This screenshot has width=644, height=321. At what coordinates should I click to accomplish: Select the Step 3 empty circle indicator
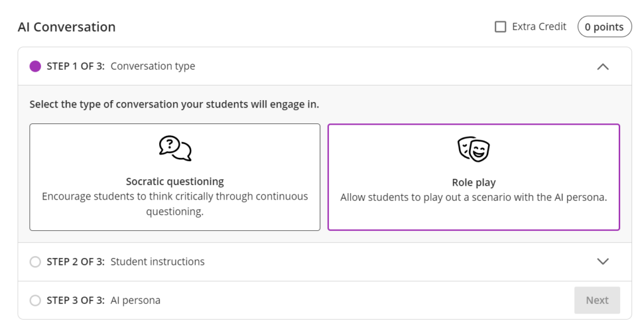coord(35,301)
